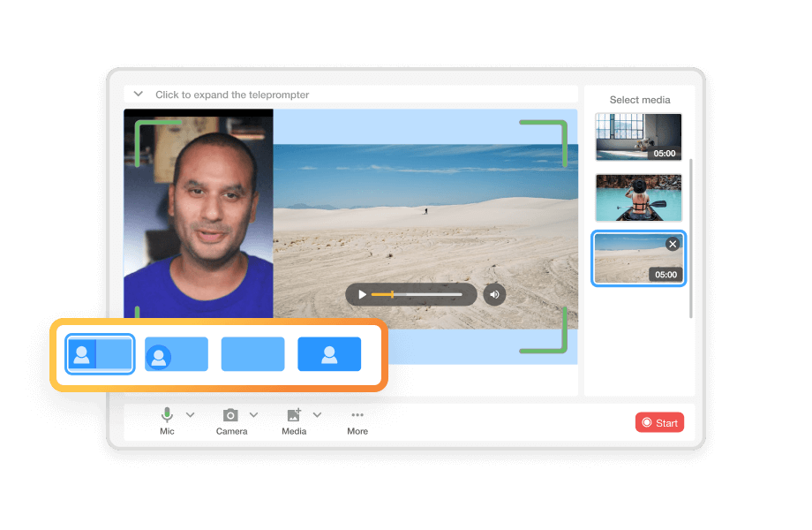Select side-by-side camera and media layout
Viewport: 812px width, 530px height.
click(x=100, y=354)
